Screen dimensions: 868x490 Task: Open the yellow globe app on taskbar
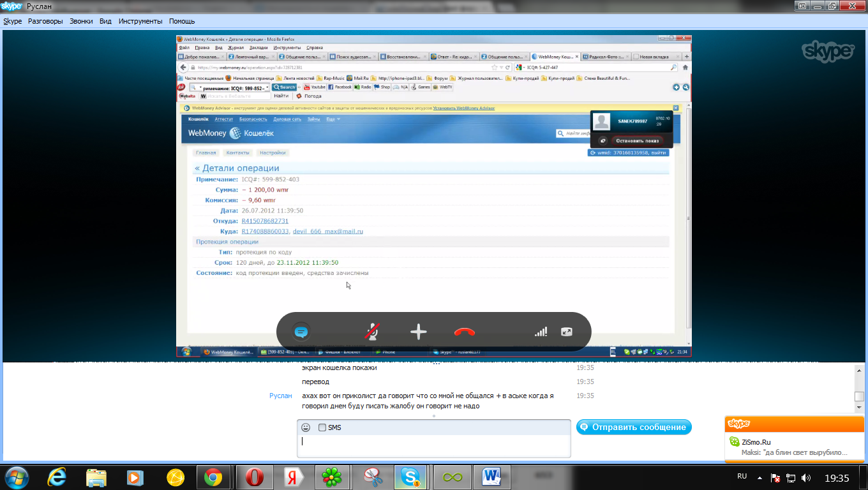point(174,477)
